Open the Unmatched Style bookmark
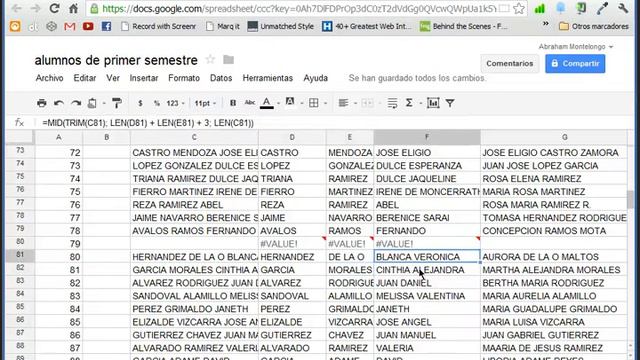The image size is (640, 360). click(281, 27)
